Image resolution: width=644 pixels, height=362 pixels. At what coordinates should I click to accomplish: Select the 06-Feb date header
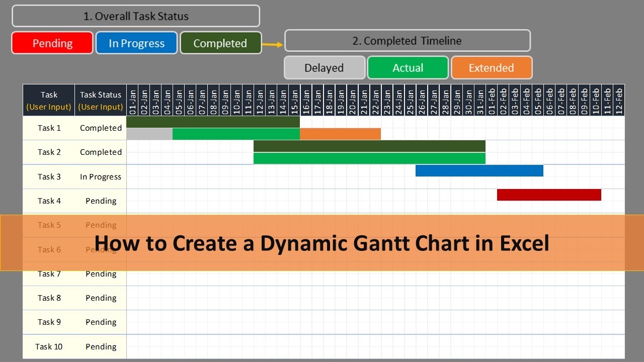point(549,101)
